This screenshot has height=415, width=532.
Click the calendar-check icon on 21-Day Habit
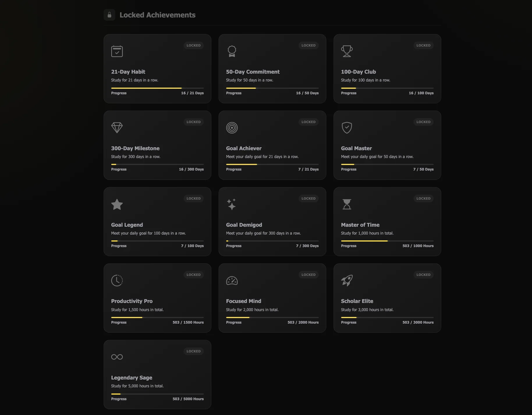pos(117,51)
